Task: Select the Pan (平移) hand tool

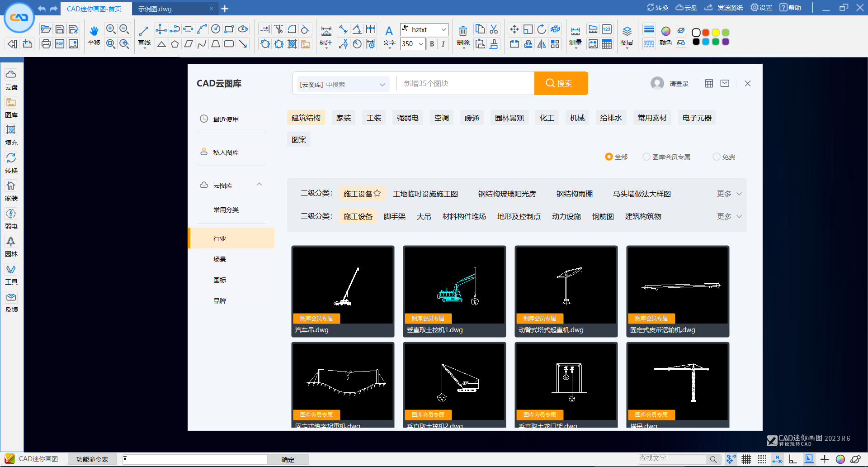Action: point(94,35)
